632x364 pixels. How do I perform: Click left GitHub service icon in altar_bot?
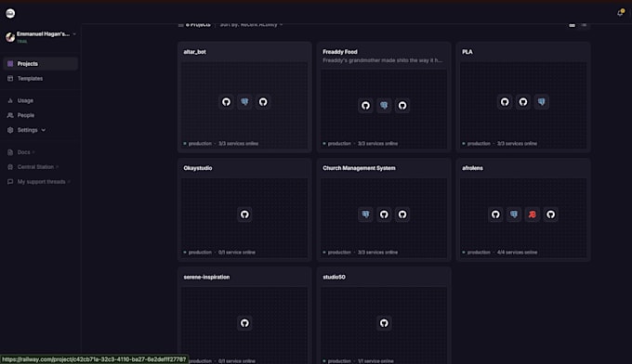click(x=226, y=102)
